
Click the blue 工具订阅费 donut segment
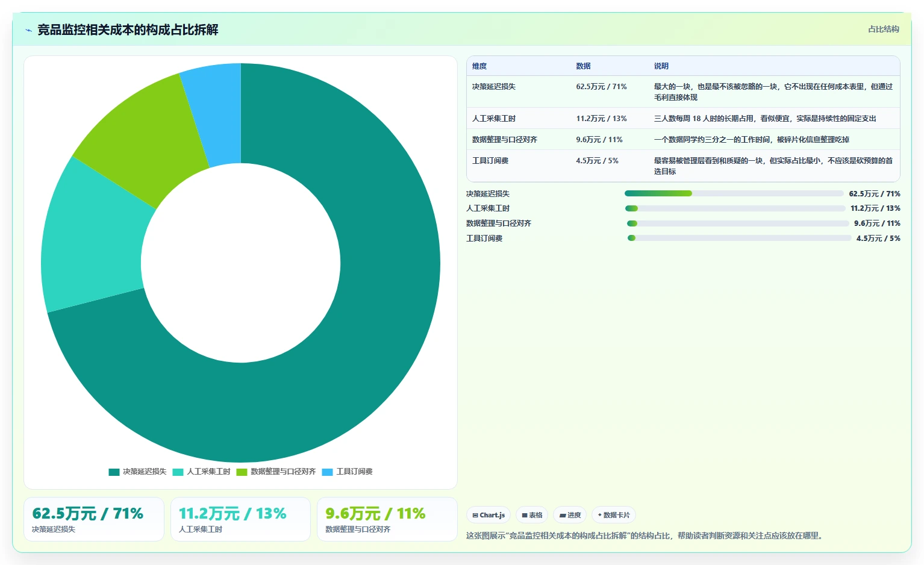(x=217, y=114)
